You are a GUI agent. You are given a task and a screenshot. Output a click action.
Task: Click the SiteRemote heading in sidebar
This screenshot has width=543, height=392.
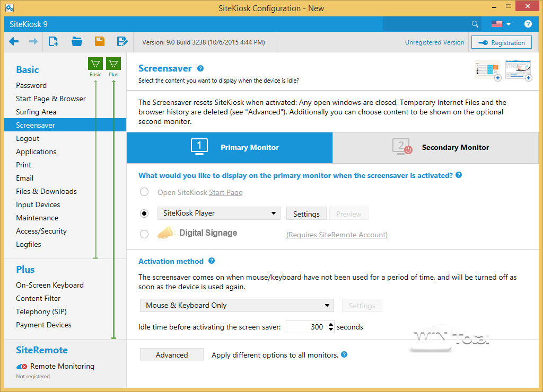point(42,350)
